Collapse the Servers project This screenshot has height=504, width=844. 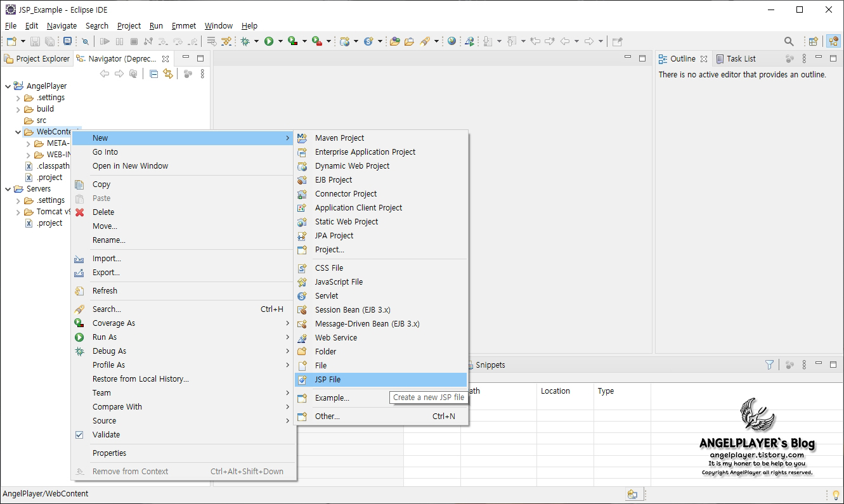7,189
